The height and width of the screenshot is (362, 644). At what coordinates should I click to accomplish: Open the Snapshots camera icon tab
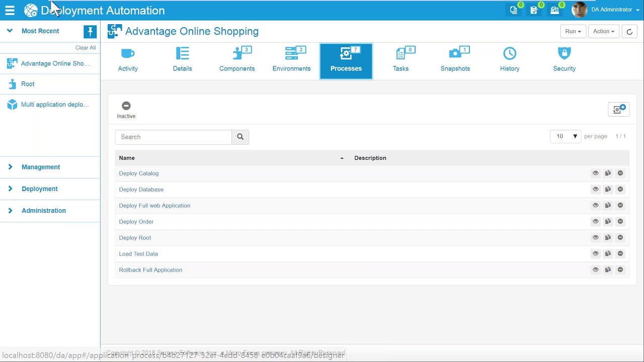pos(455,60)
